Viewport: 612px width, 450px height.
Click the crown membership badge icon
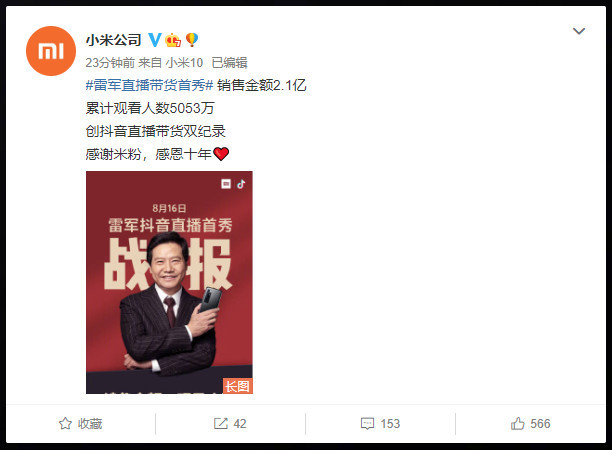click(x=173, y=40)
